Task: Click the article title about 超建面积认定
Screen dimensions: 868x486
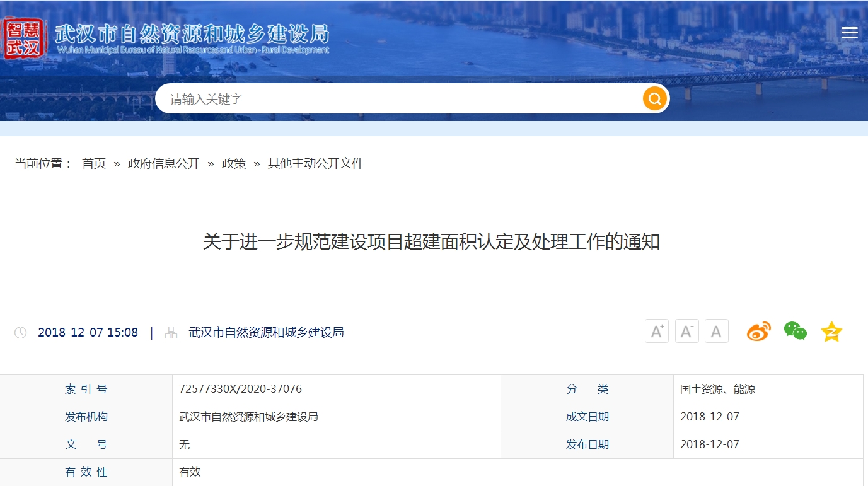Action: click(x=432, y=242)
